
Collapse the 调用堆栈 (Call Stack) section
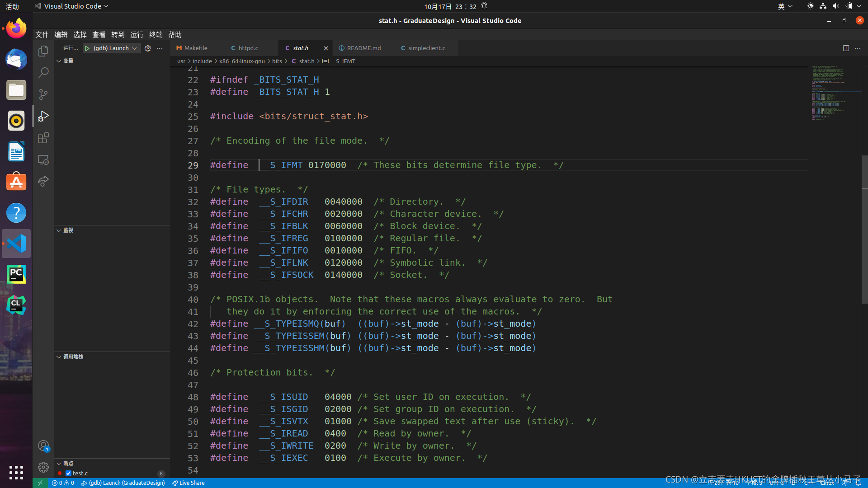click(x=112, y=357)
